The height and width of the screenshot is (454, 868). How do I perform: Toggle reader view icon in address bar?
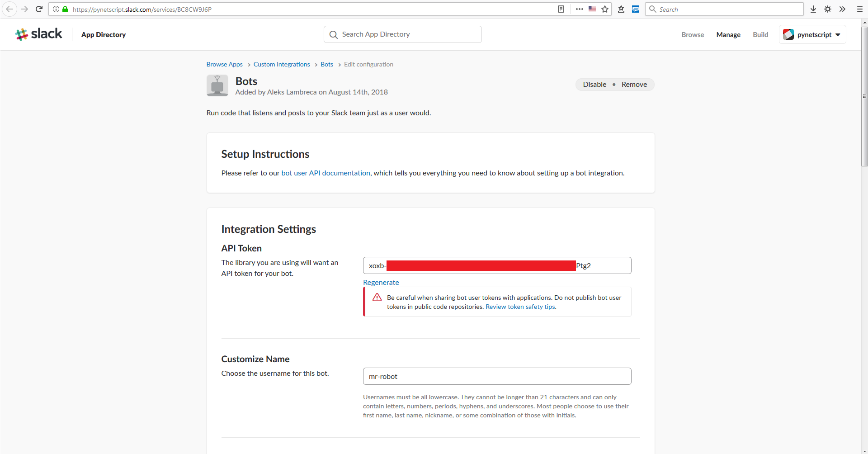(x=561, y=9)
